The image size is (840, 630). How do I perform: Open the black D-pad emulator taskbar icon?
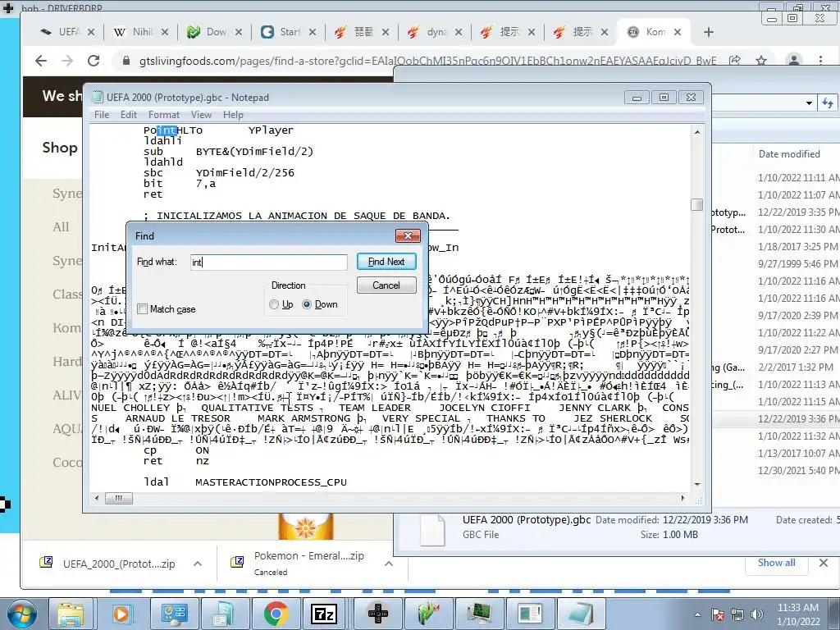click(377, 614)
